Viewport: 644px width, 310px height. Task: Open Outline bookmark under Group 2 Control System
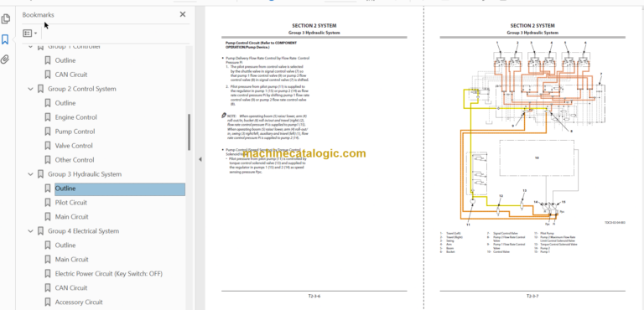pos(65,103)
